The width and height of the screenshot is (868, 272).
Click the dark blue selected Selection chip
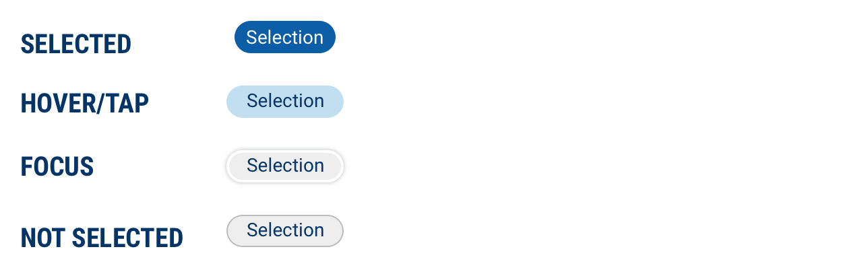click(284, 38)
